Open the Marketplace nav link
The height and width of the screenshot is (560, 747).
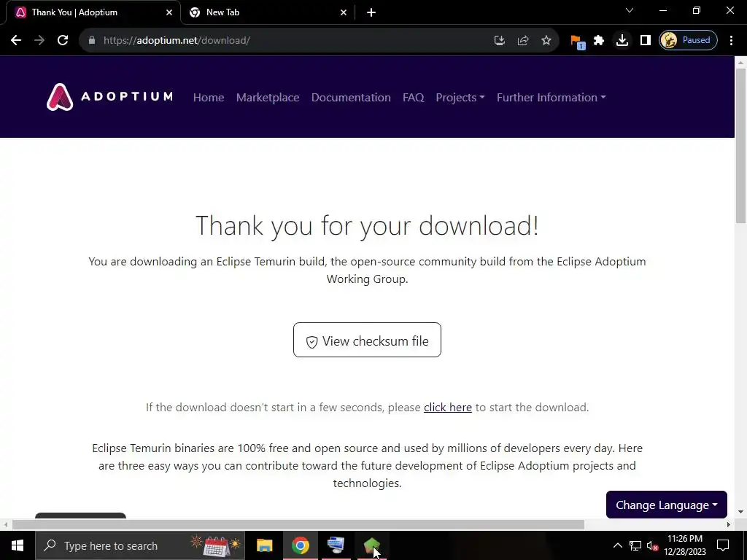pyautogui.click(x=268, y=97)
